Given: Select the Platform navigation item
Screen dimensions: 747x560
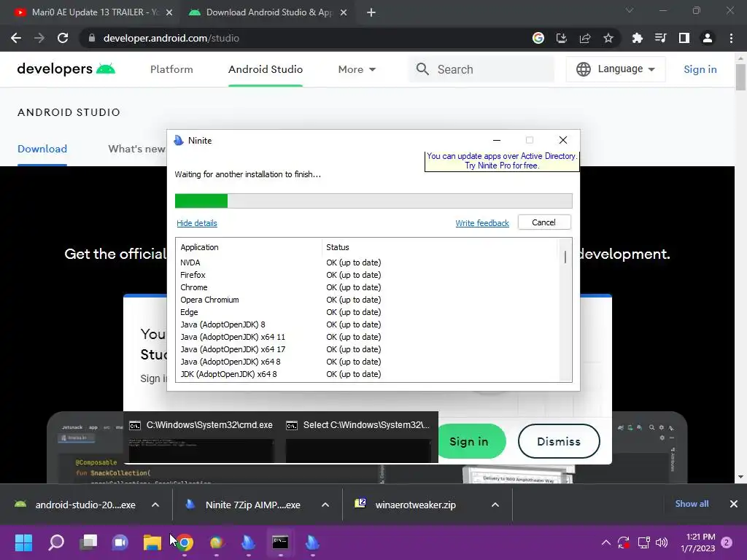Looking at the screenshot, I should pyautogui.click(x=171, y=69).
